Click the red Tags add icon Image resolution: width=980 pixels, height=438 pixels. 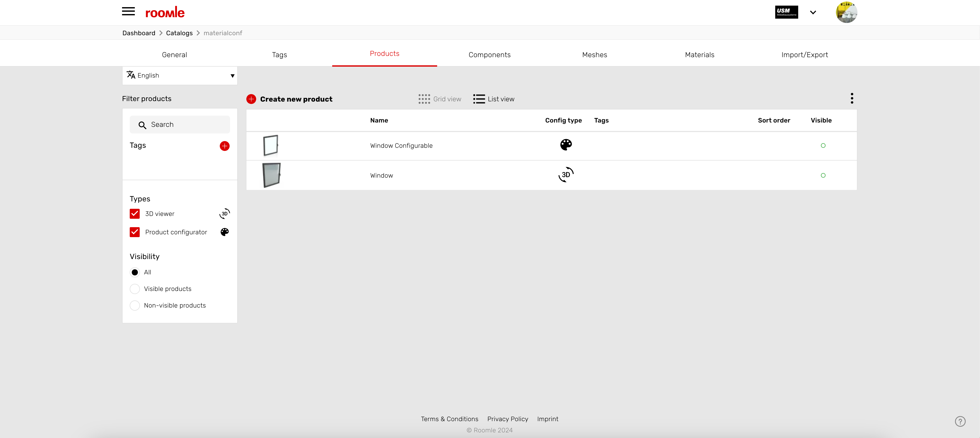(x=224, y=146)
